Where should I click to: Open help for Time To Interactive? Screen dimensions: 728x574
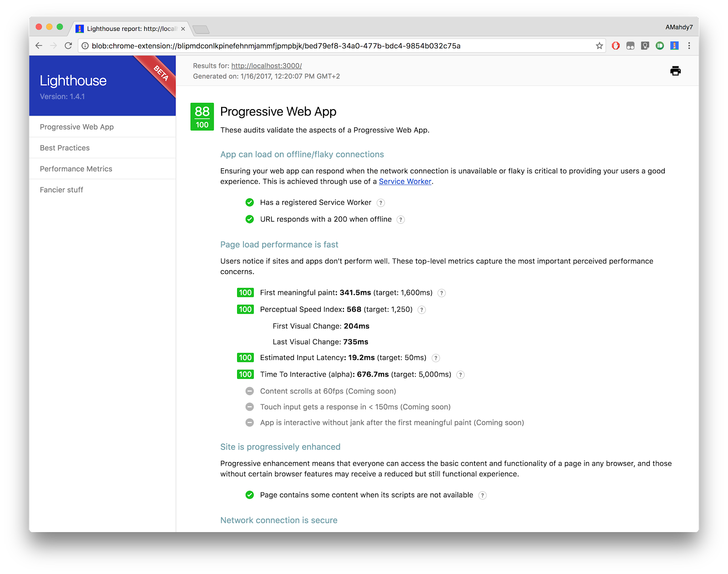click(460, 375)
